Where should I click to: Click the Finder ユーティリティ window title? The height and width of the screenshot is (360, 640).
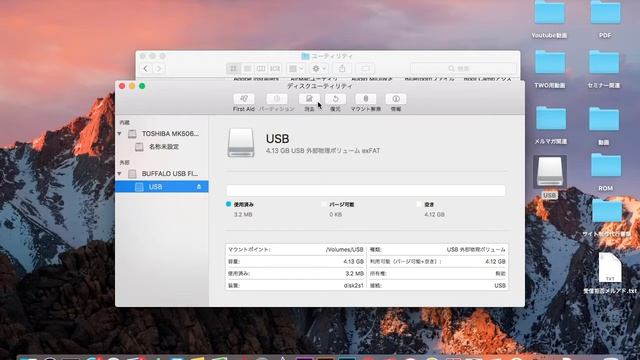pos(331,56)
